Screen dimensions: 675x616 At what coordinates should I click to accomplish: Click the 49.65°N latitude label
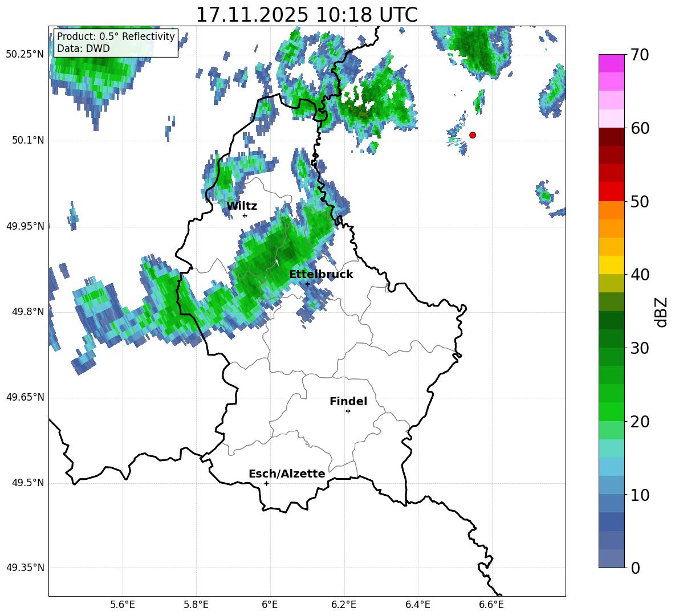click(25, 398)
